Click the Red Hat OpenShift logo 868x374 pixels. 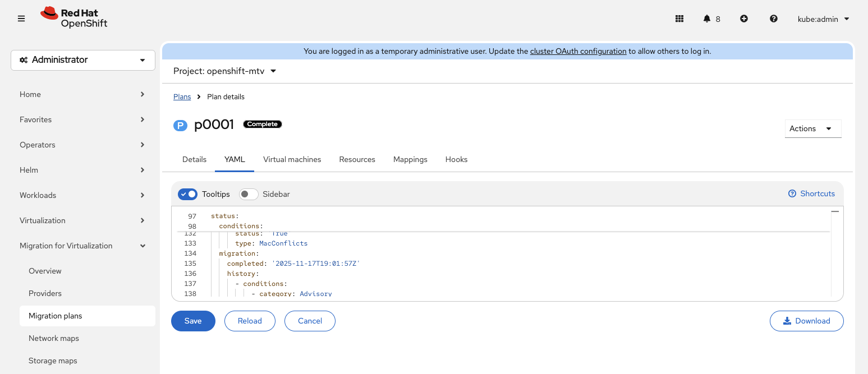click(x=74, y=17)
